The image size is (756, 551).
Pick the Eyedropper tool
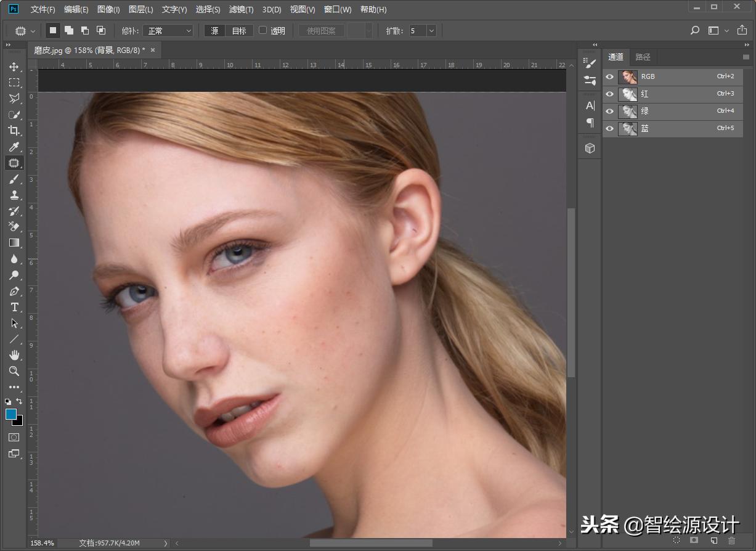tap(14, 147)
